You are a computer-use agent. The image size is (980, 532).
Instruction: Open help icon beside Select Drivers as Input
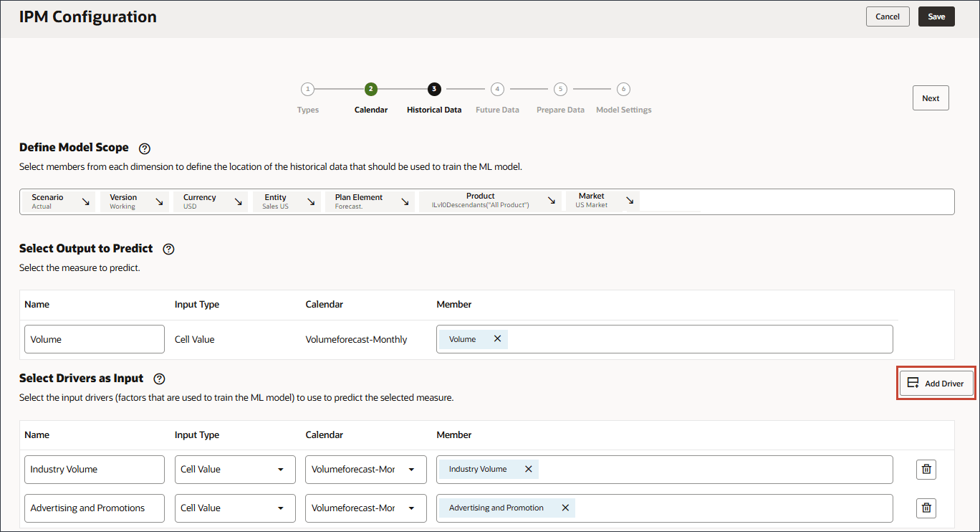tap(160, 379)
